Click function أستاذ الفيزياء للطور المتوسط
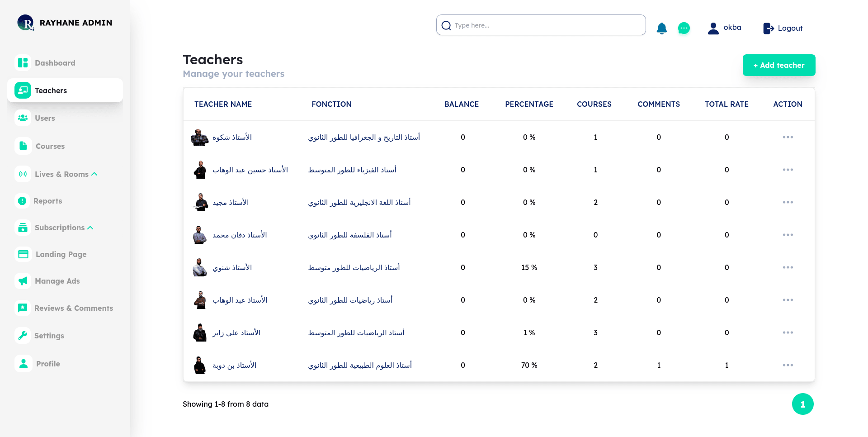 (352, 170)
